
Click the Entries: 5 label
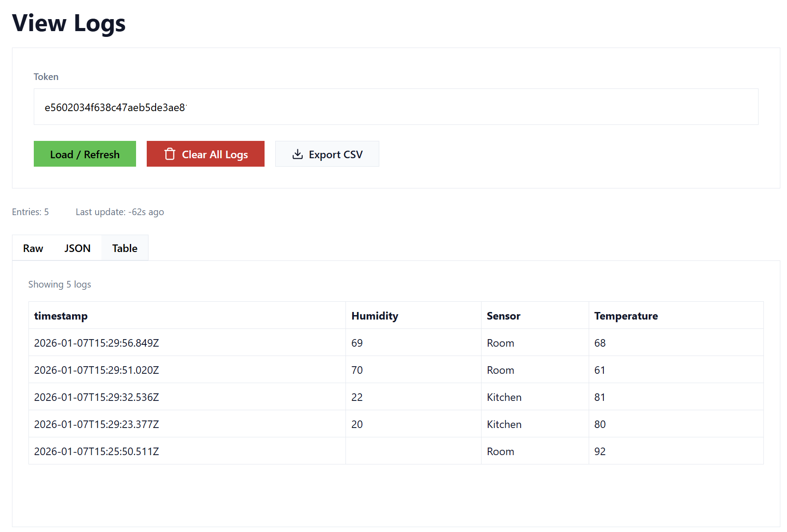pos(30,212)
